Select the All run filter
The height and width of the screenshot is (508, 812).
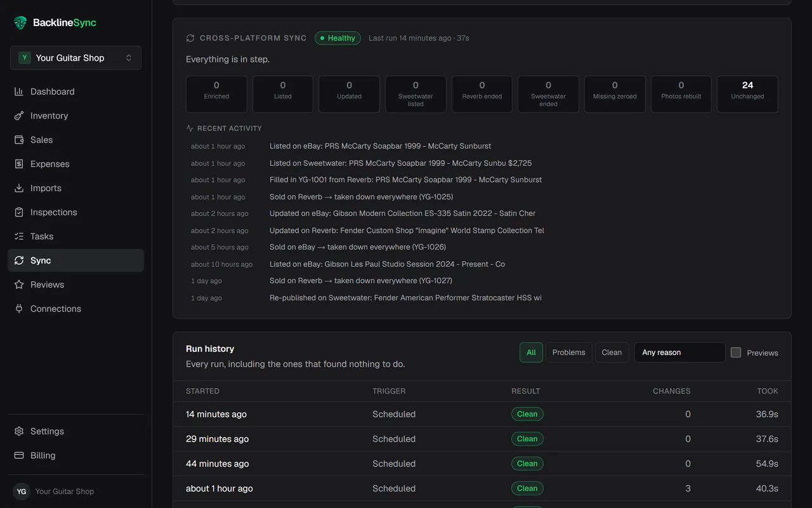click(531, 352)
